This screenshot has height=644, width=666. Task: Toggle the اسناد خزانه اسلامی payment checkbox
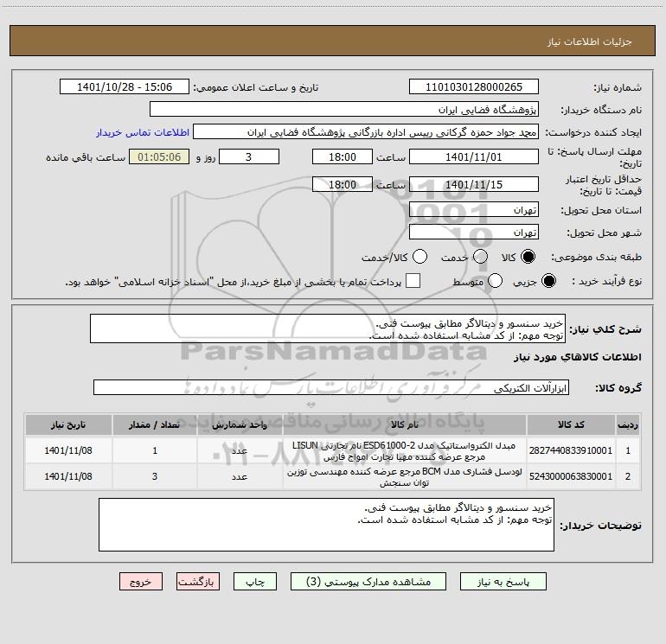(x=413, y=281)
